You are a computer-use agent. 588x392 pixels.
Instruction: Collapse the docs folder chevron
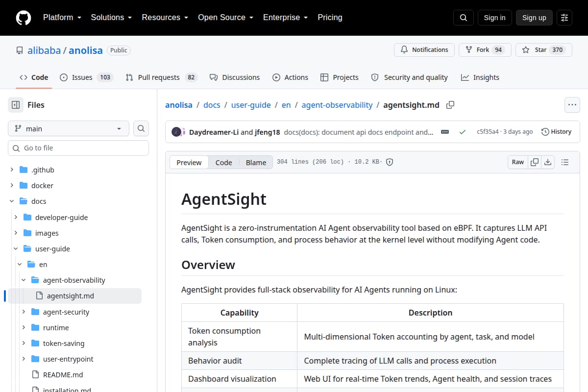12,201
